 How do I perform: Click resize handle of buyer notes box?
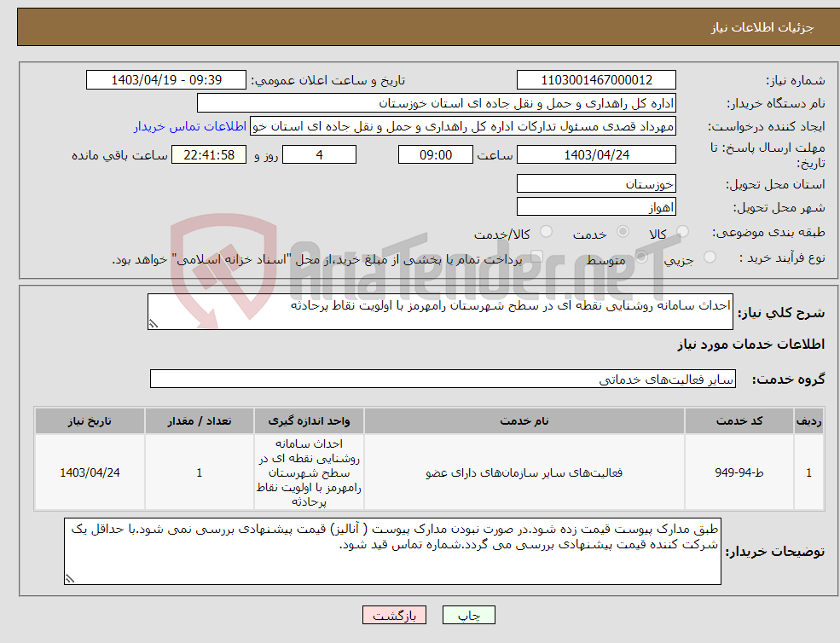(x=70, y=579)
